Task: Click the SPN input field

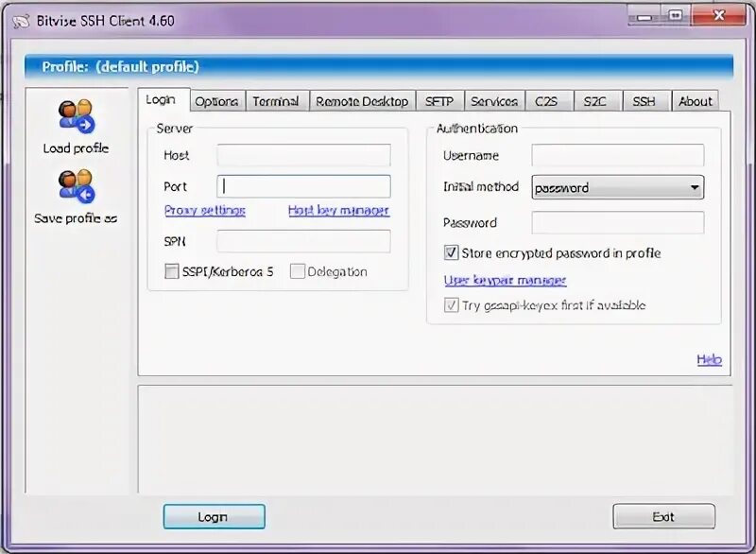Action: [303, 241]
